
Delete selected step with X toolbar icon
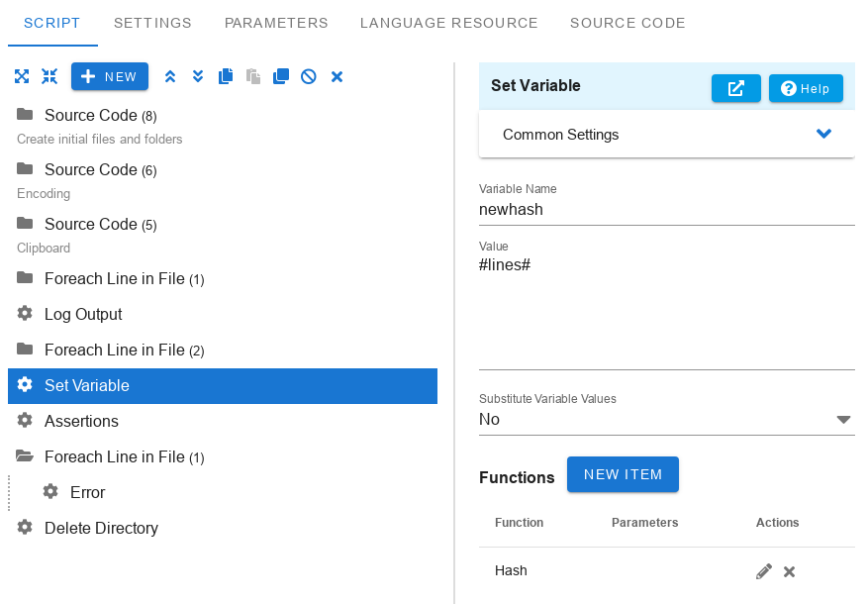337,76
